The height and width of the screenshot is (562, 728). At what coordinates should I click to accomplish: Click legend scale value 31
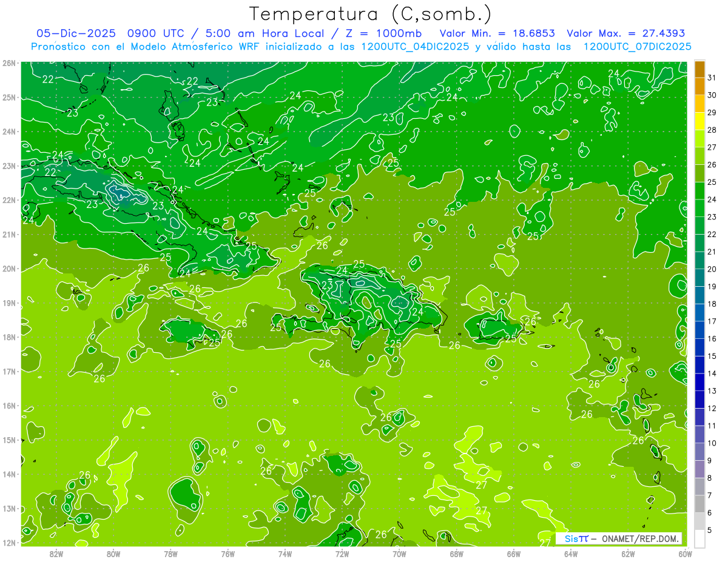tap(712, 77)
